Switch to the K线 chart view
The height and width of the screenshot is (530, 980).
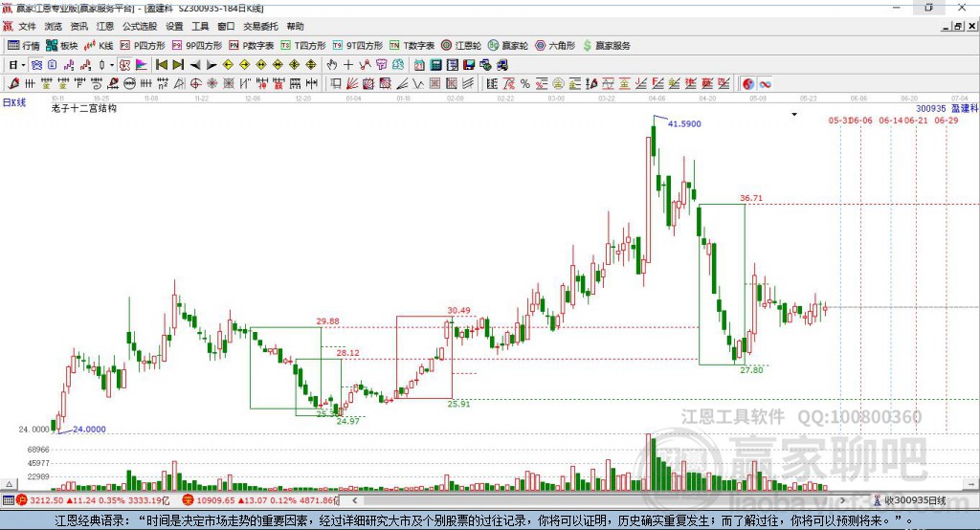click(99, 46)
